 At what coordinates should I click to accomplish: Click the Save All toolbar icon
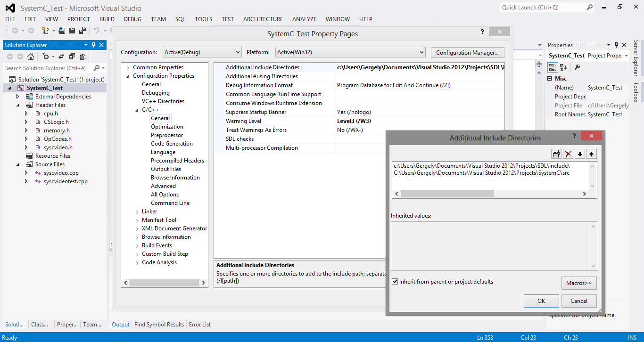[x=83, y=31]
